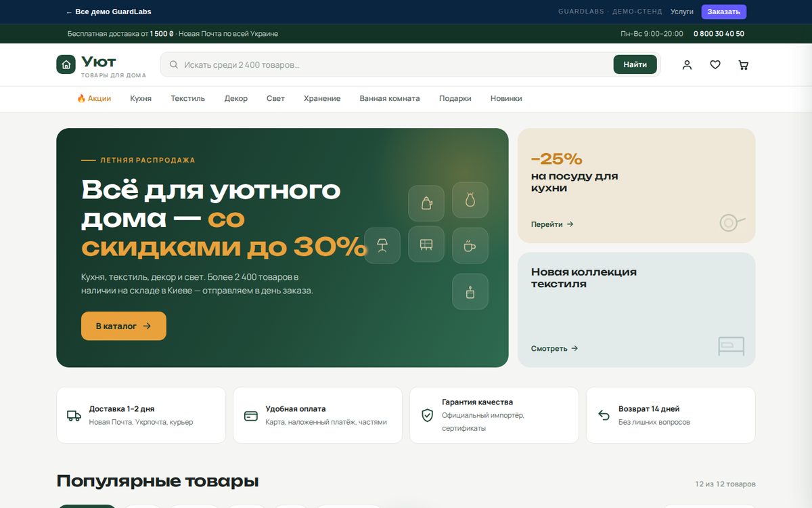The height and width of the screenshot is (508, 812).
Task: Open the Акции menu item
Action: (94, 98)
